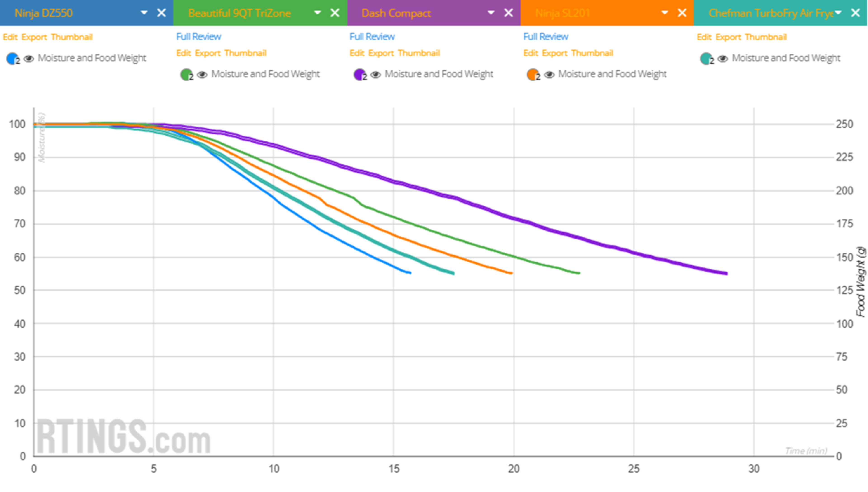Click the green Beautiful 9QT series circle

pos(186,74)
